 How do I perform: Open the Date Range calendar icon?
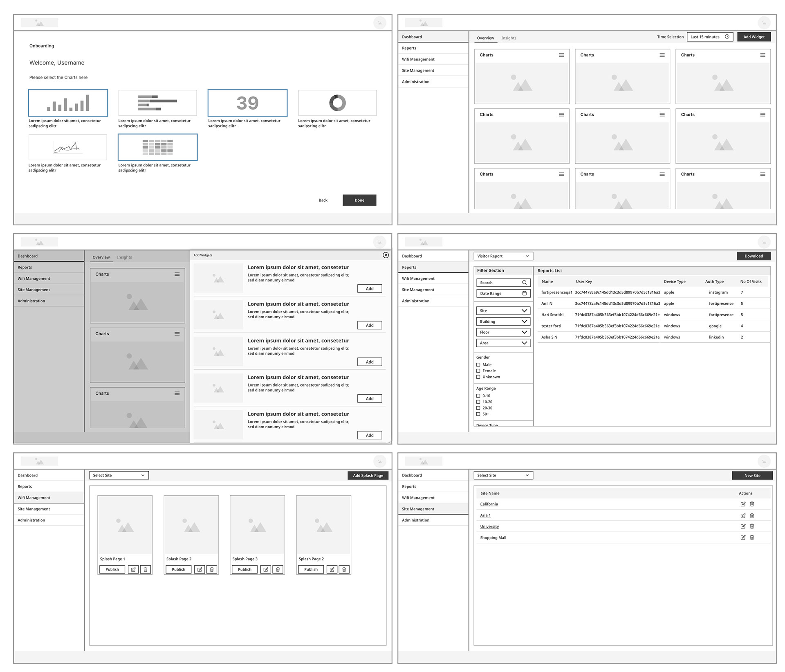524,293
